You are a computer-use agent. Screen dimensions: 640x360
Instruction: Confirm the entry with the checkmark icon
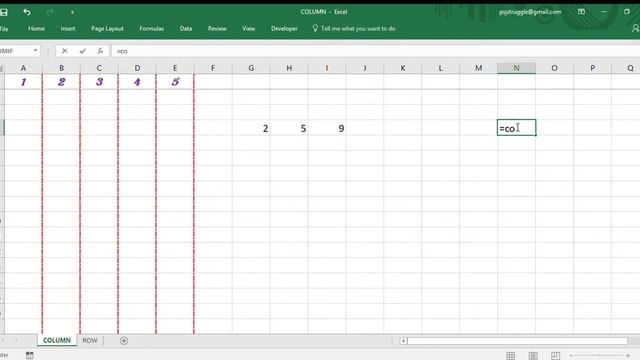[x=83, y=51]
